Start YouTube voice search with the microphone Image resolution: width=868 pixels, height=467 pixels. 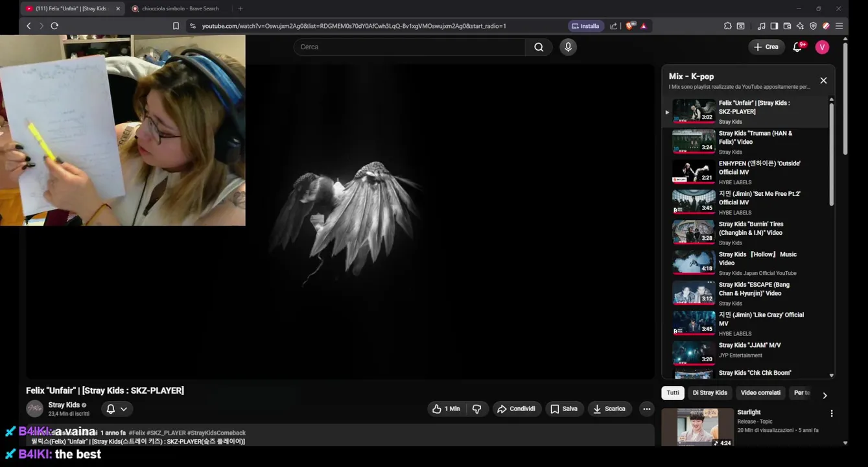coord(568,47)
